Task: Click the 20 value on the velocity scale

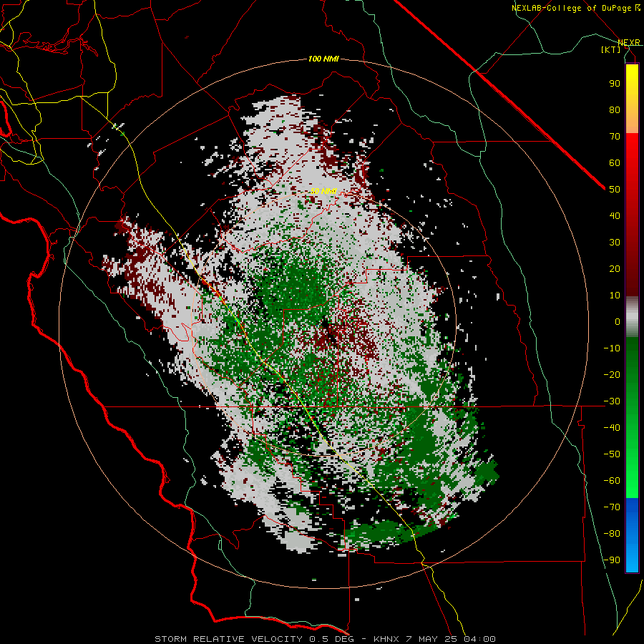Action: [615, 269]
